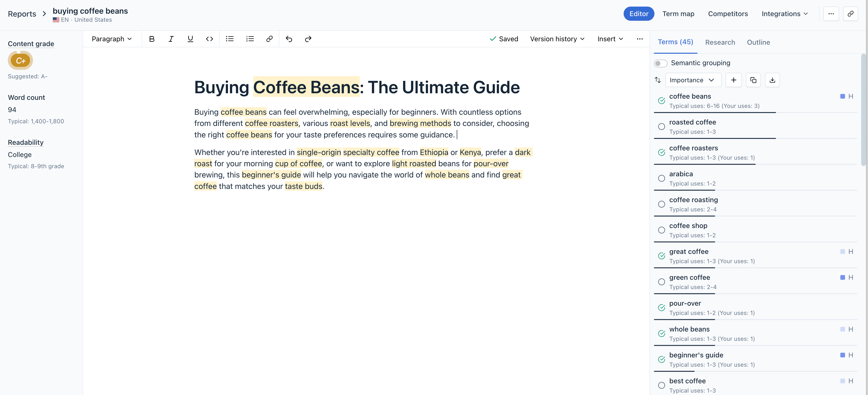The height and width of the screenshot is (395, 868).
Task: Insert hyperlink using toolbar link icon
Action: [269, 39]
